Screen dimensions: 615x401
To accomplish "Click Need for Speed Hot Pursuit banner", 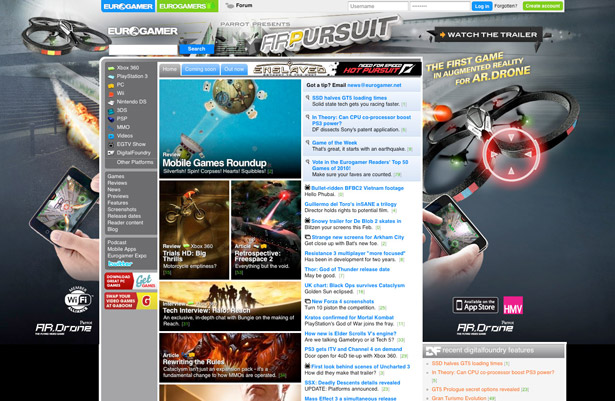I will (378, 69).
